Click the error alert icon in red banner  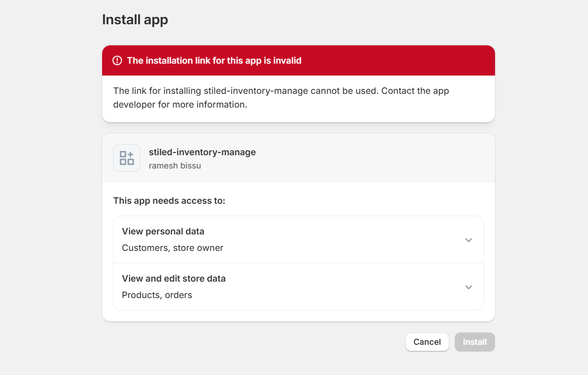coord(117,60)
